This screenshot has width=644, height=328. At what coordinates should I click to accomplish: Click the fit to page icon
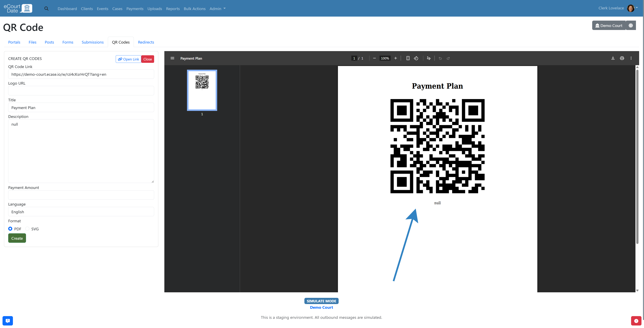(x=408, y=58)
